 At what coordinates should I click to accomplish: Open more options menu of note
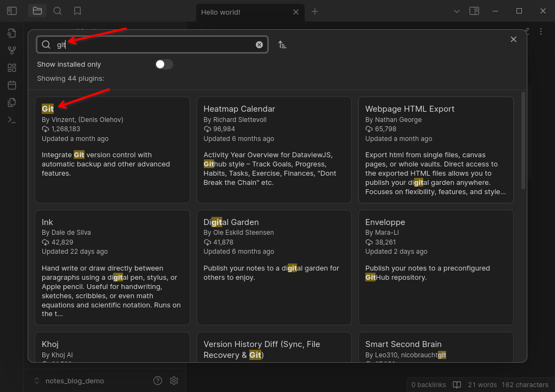point(540,31)
